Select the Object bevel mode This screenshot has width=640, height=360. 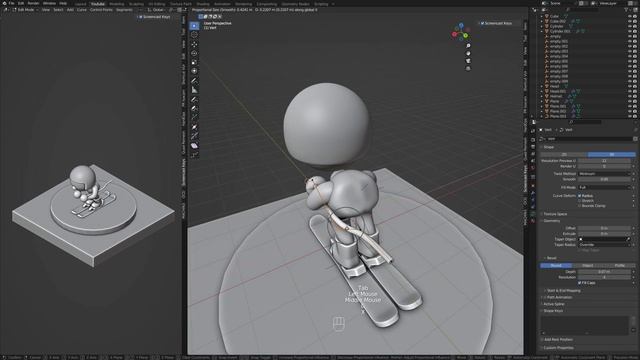tap(588, 265)
